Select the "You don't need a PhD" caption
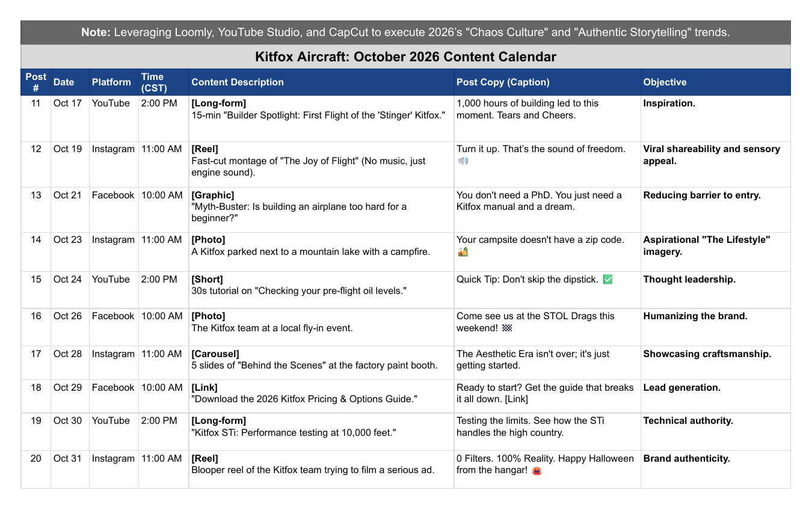 click(547, 210)
